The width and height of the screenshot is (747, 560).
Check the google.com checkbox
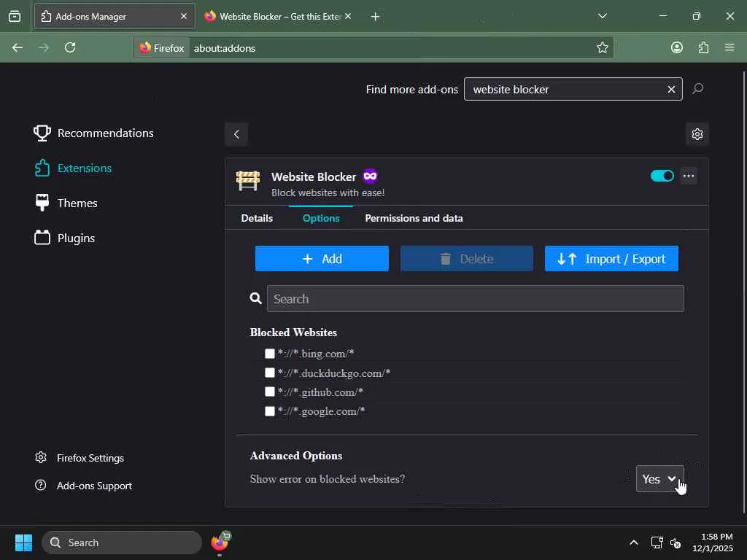(270, 411)
